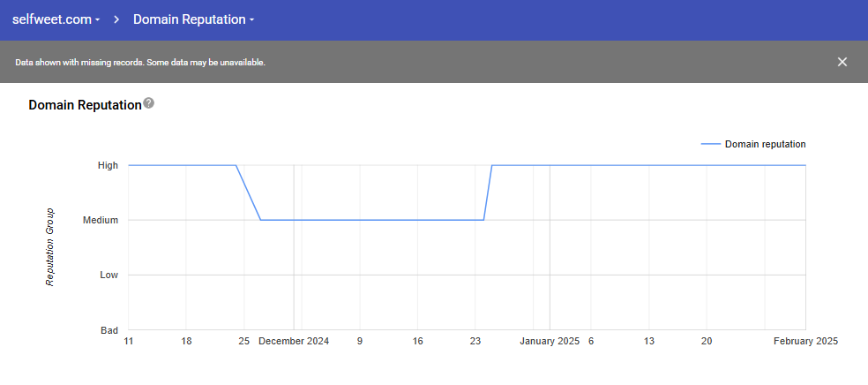Screen dimensions: 868x385
Task: Click the breadcrumb chevron separator arrow
Action: [116, 19]
